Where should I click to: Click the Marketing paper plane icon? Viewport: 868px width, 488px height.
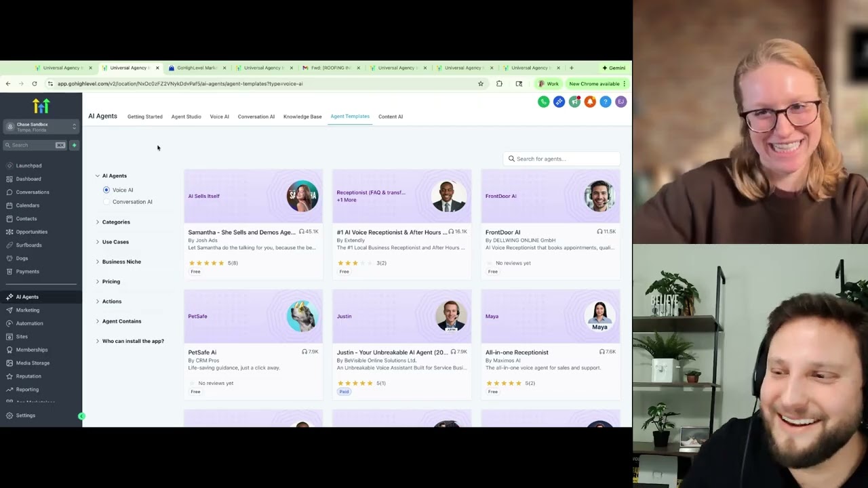(x=9, y=310)
